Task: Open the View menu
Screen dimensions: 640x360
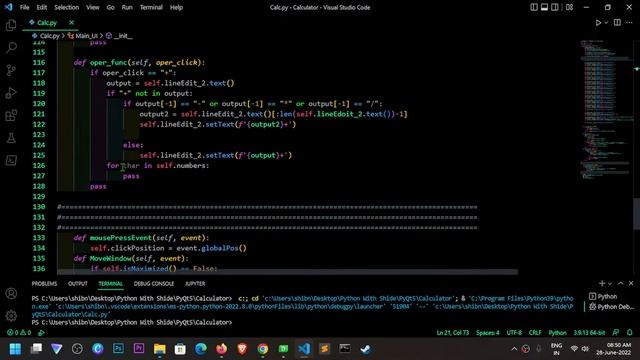Action: pos(93,7)
